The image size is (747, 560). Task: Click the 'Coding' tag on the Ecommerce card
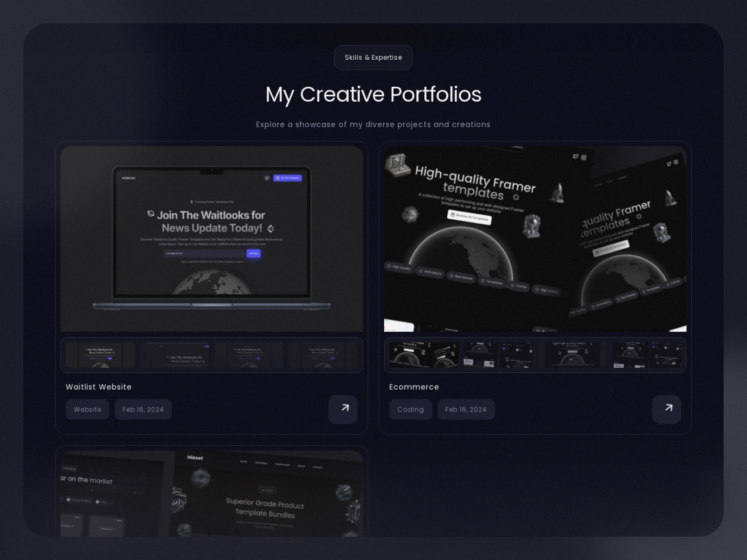click(411, 409)
